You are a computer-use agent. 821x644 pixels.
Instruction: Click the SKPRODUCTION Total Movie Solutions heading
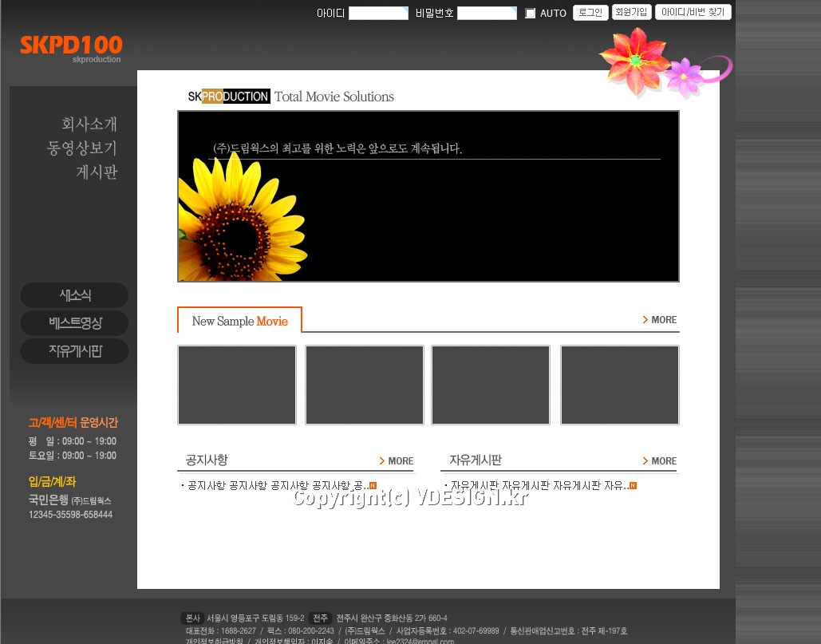coord(290,97)
